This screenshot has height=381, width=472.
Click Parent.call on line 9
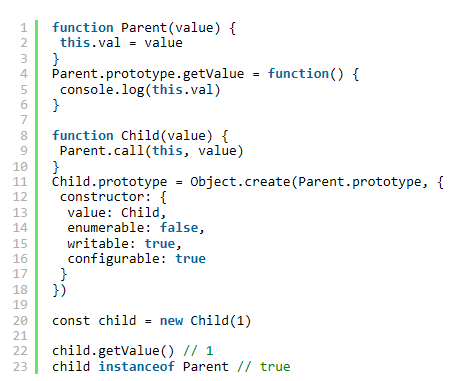click(x=102, y=151)
